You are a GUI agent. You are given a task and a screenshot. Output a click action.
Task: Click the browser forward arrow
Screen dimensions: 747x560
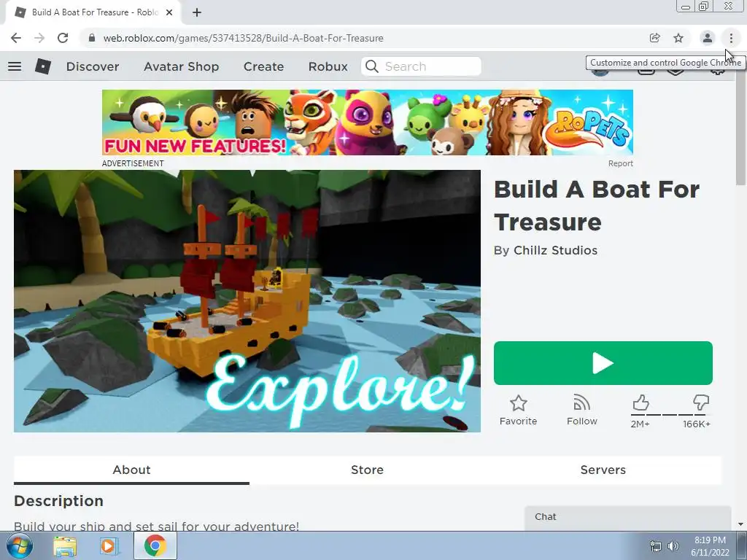(39, 38)
